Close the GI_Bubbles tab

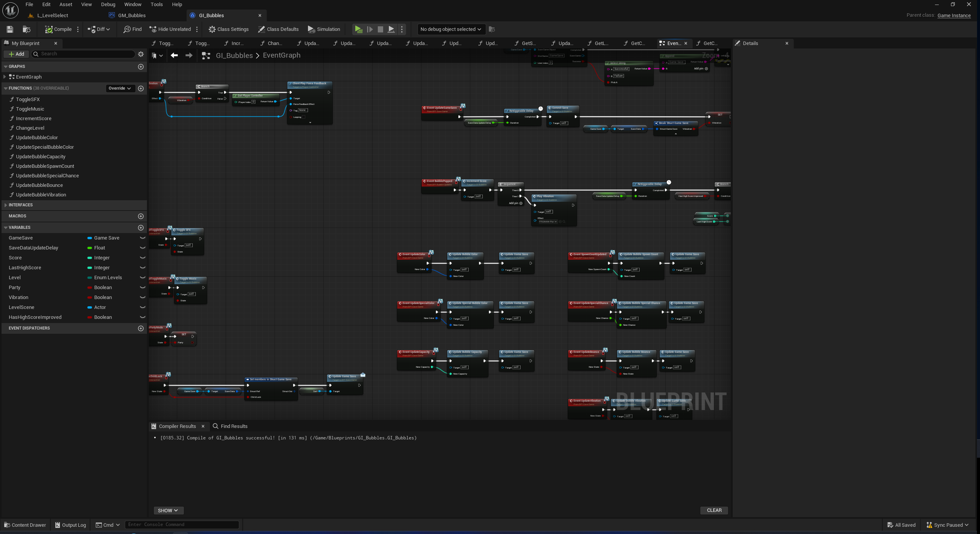point(260,16)
